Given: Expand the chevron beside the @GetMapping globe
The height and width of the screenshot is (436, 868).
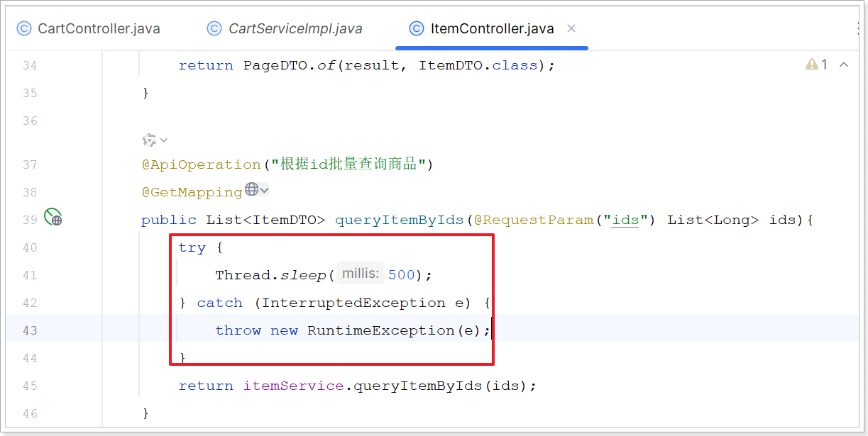Looking at the screenshot, I should pos(264,190).
